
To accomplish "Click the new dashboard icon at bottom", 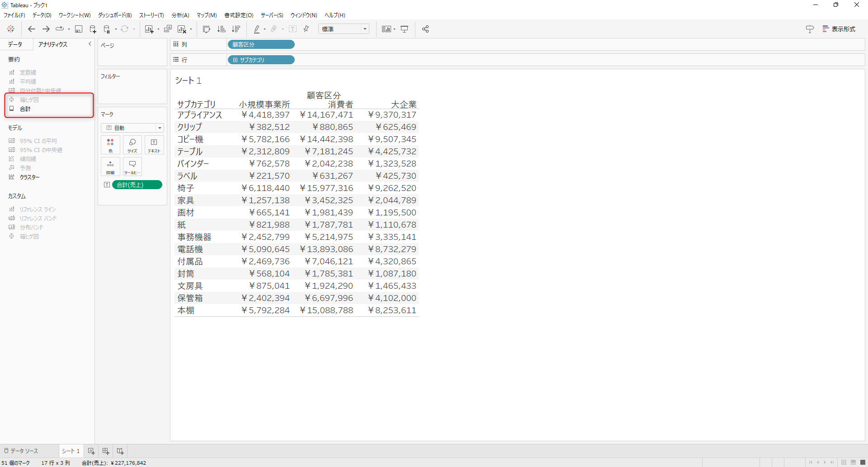I will click(106, 451).
